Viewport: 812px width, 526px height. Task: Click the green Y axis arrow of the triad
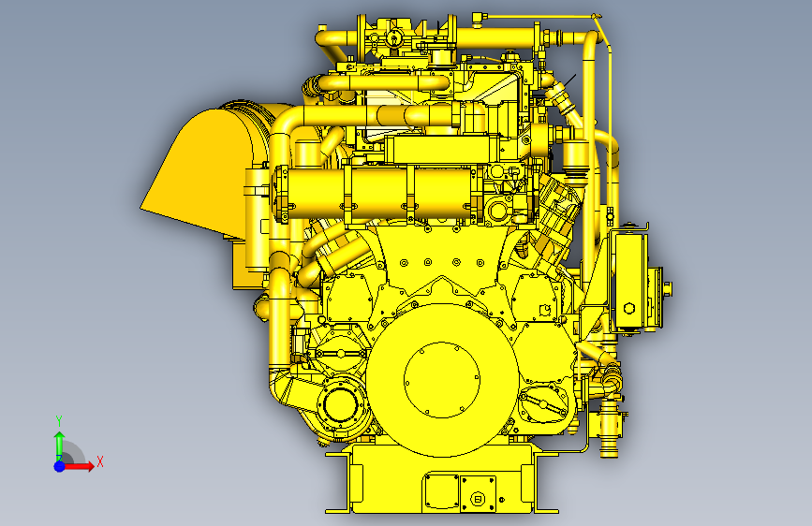pos(60,446)
